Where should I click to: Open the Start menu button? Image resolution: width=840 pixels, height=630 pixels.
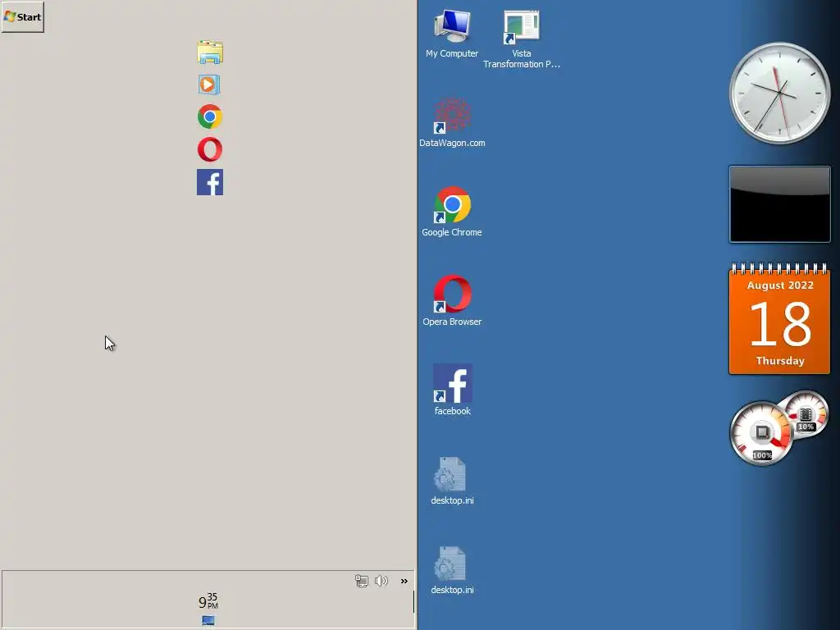coord(22,16)
